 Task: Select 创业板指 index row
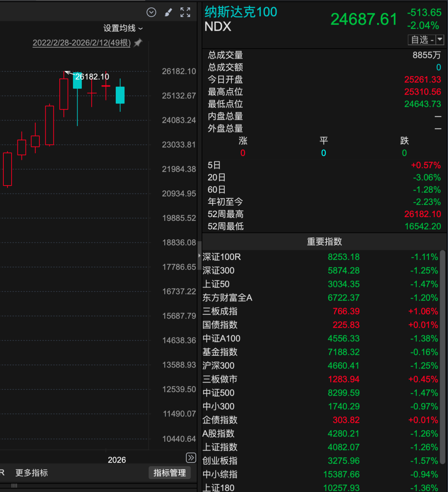[320, 461]
